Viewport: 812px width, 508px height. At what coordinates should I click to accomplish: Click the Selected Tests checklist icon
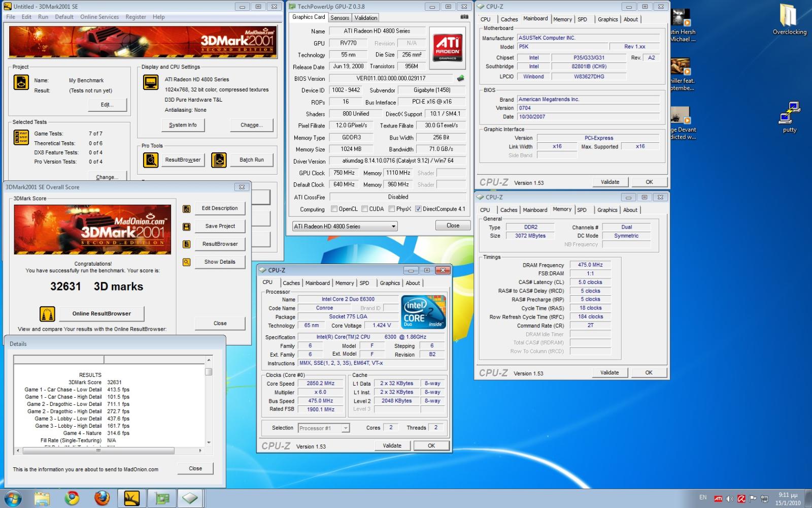[21, 137]
